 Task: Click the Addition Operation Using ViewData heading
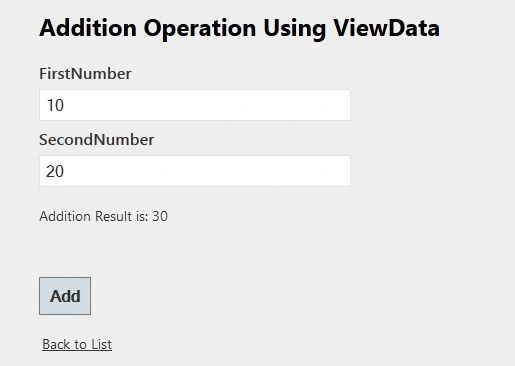pos(239,29)
